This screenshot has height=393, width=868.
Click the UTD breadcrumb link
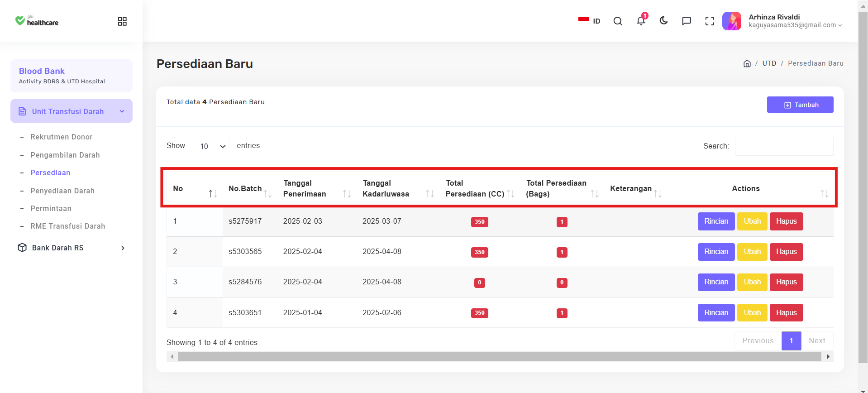pyautogui.click(x=769, y=63)
